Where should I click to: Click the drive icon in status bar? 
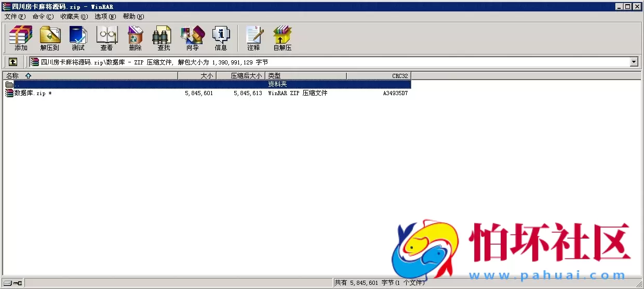coord(7,283)
